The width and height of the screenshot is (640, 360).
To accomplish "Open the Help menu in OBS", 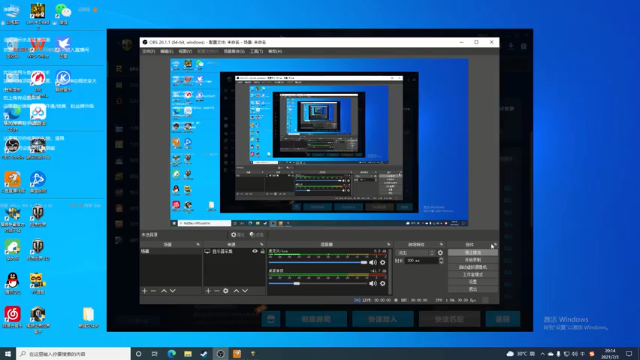I will click(x=275, y=51).
